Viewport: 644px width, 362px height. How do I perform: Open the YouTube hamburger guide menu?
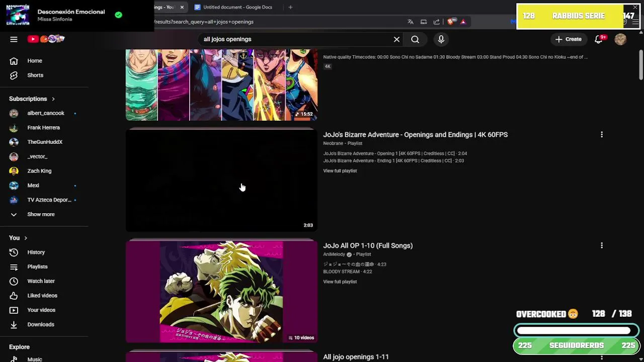[x=14, y=39]
